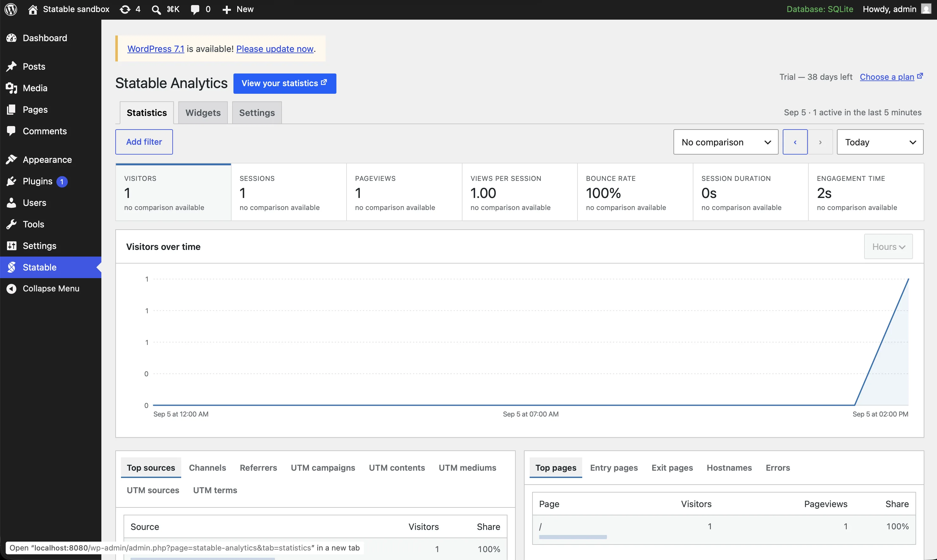Click the Collapse Menu arrow icon
Image resolution: width=937 pixels, height=560 pixels.
click(11, 289)
